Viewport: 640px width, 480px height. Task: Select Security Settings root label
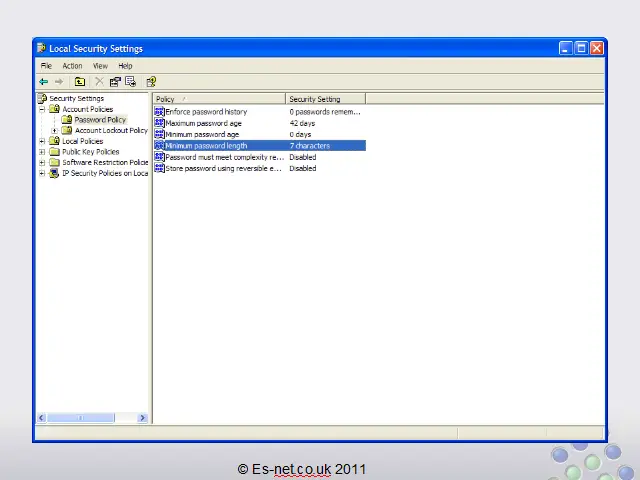click(x=77, y=98)
